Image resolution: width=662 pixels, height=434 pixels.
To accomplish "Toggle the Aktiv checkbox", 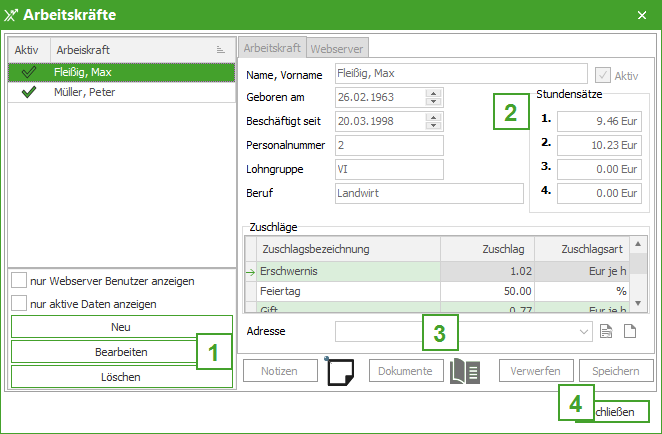I will coord(602,75).
